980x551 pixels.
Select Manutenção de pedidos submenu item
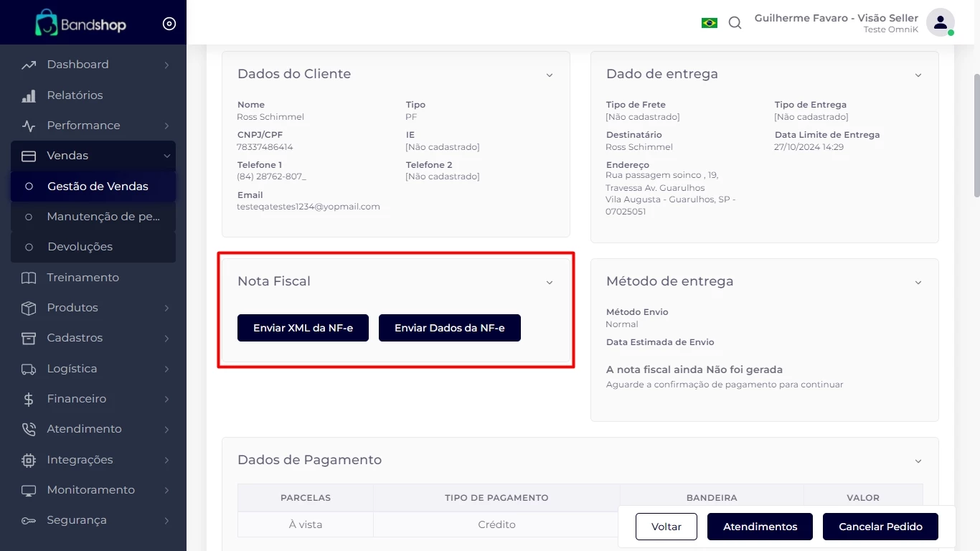click(x=103, y=217)
